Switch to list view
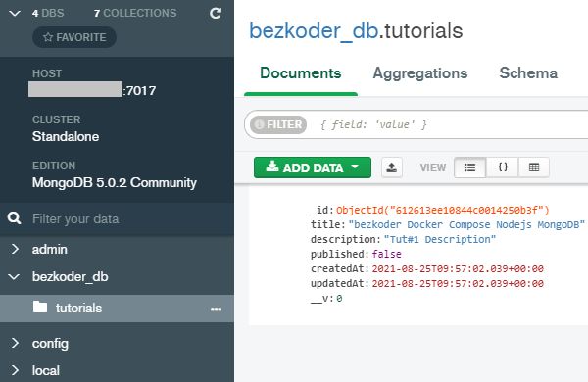This screenshot has width=588, height=382. point(469,167)
